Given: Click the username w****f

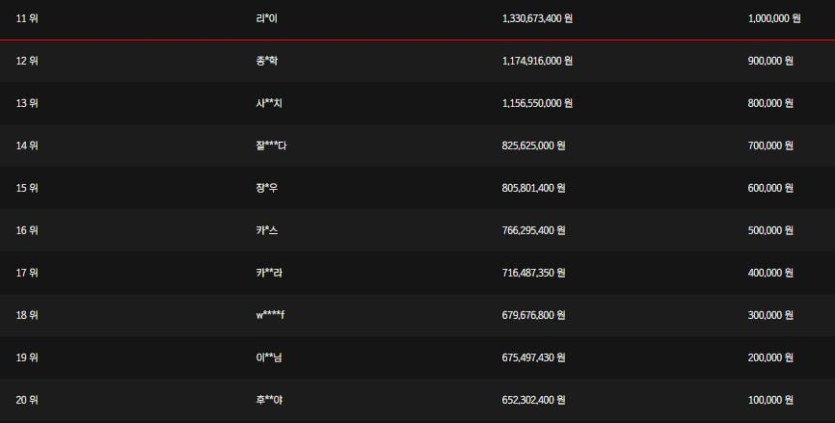Looking at the screenshot, I should (x=271, y=316).
